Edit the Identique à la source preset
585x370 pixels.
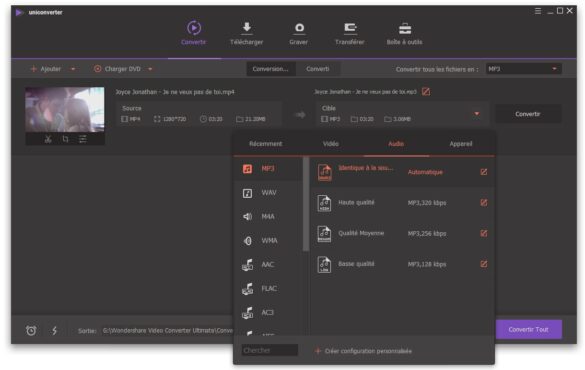coord(484,172)
